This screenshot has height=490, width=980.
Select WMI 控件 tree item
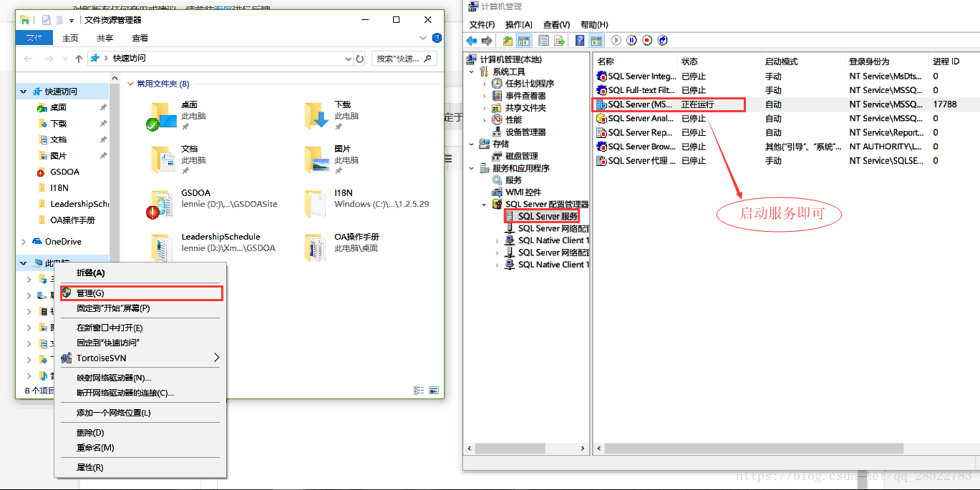coord(523,192)
